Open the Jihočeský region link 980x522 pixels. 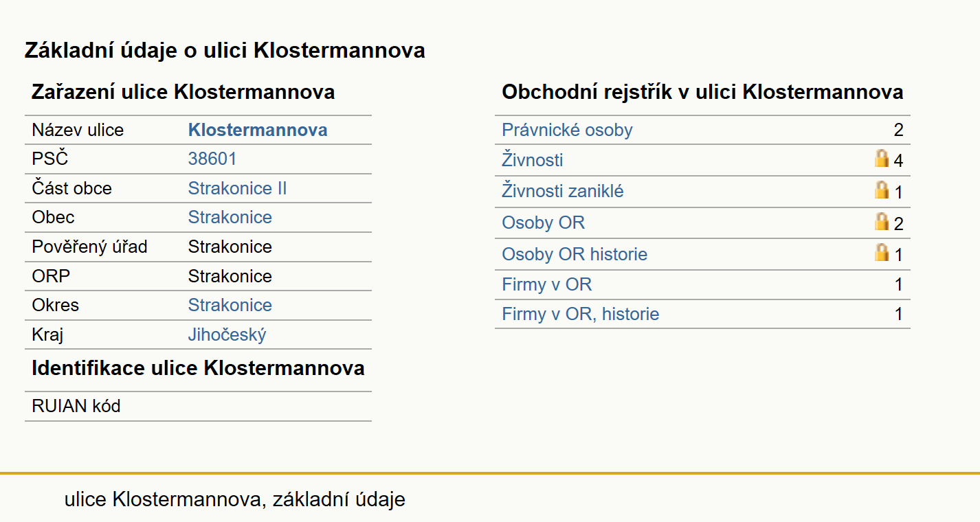point(227,334)
